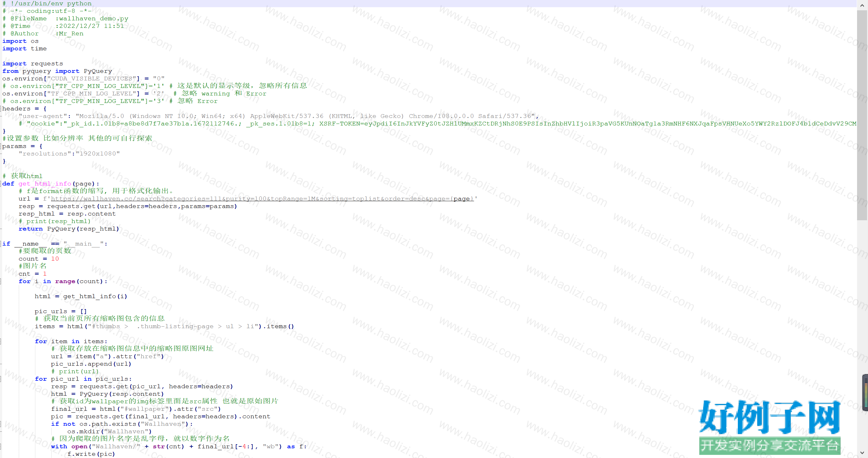Click the 'f.write(pic)' line
Screen dimensions: 868x458
92,454
